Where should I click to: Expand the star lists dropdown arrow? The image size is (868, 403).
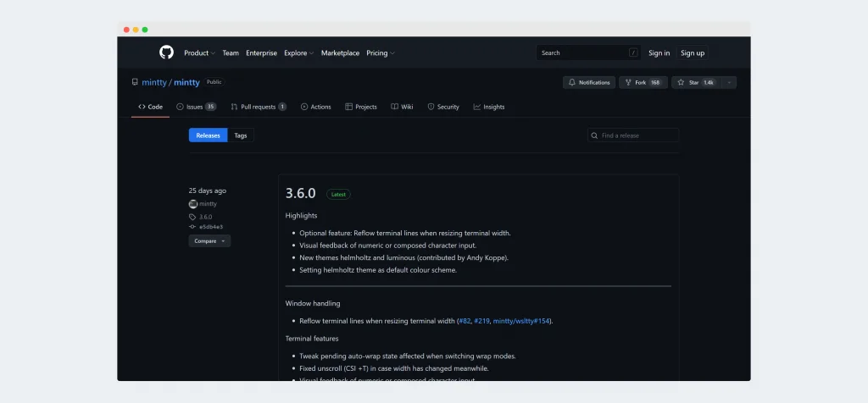[x=729, y=82]
